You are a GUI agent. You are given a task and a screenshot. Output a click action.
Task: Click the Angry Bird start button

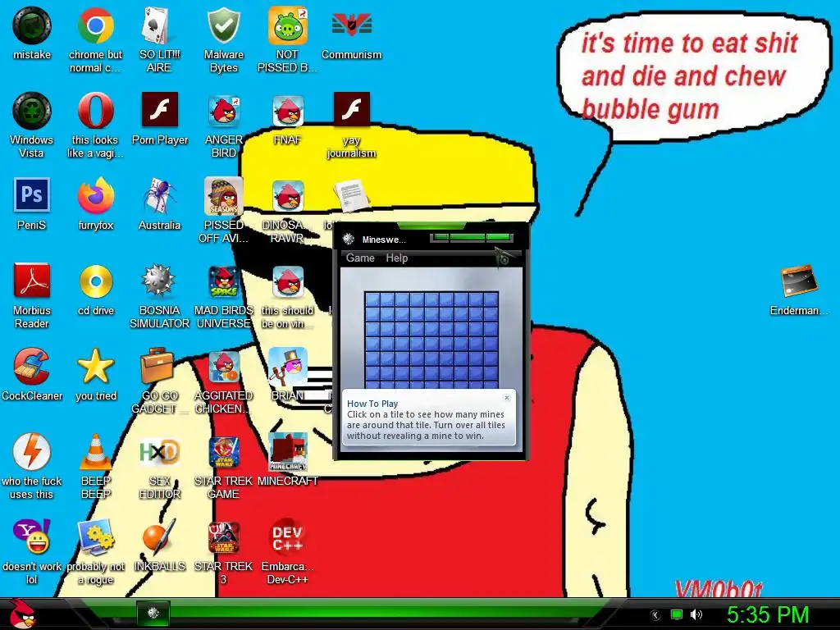coord(22,614)
